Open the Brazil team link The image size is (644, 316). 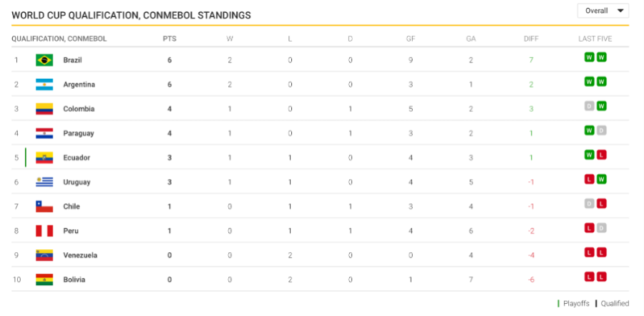73,60
